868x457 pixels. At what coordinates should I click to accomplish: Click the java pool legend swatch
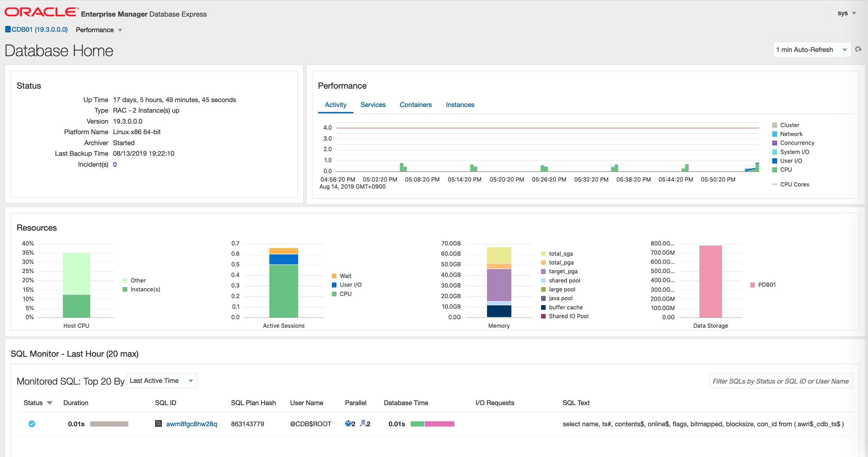click(x=543, y=298)
